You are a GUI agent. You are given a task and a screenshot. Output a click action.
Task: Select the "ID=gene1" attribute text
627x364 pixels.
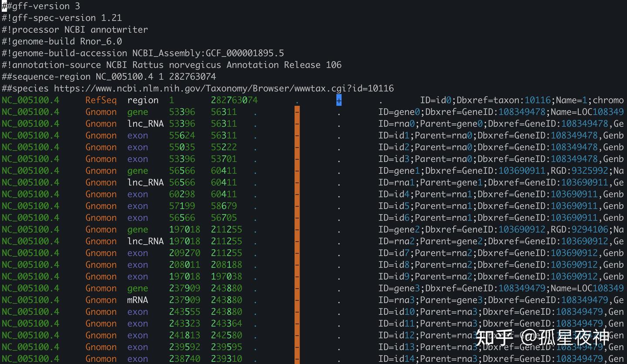pos(399,170)
